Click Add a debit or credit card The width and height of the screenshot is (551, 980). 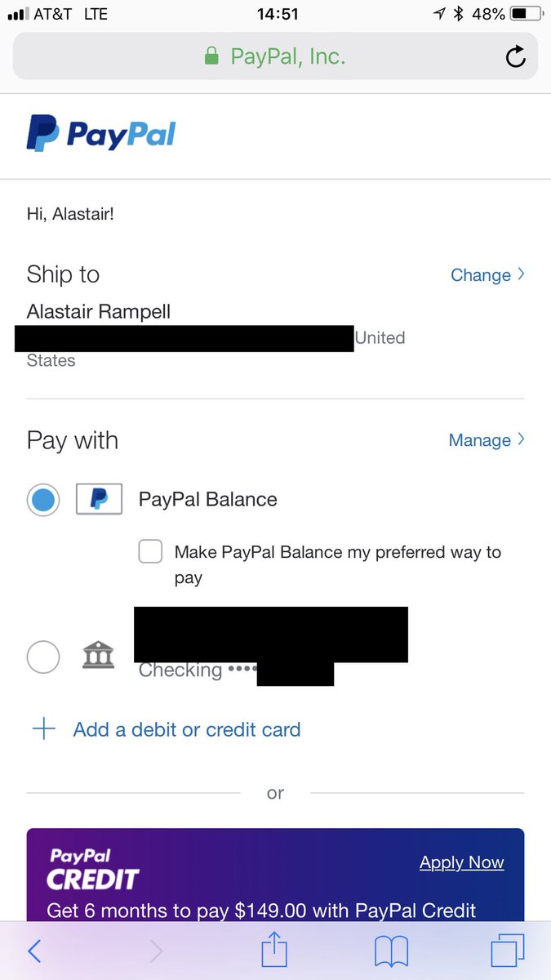[x=187, y=729]
